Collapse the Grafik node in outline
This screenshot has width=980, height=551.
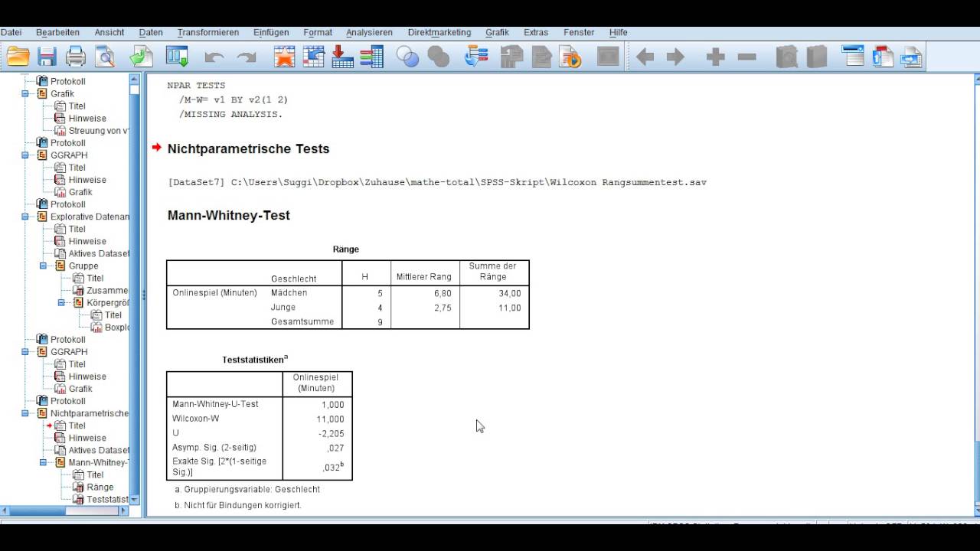pyautogui.click(x=24, y=93)
